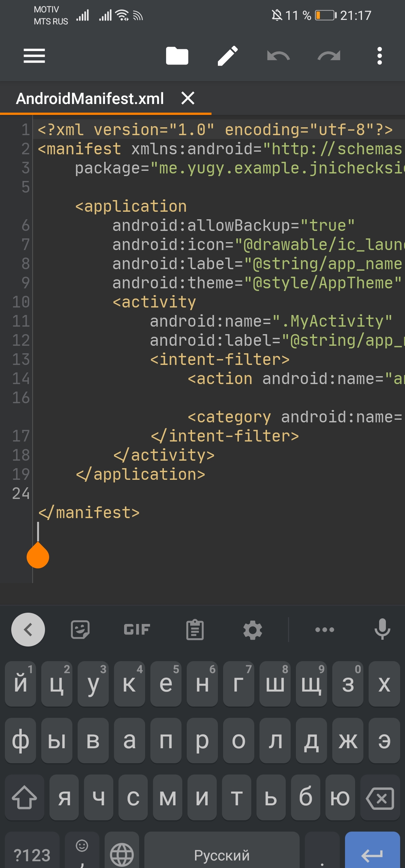
Task: Tap the й key
Action: click(21, 684)
